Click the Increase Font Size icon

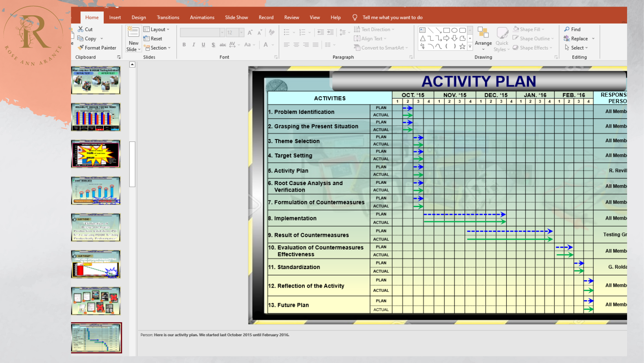click(250, 33)
